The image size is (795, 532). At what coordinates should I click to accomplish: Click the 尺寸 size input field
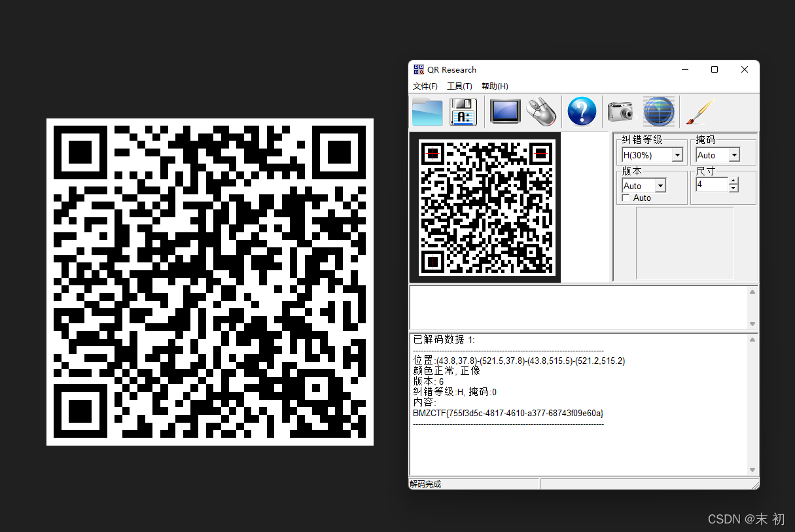711,185
